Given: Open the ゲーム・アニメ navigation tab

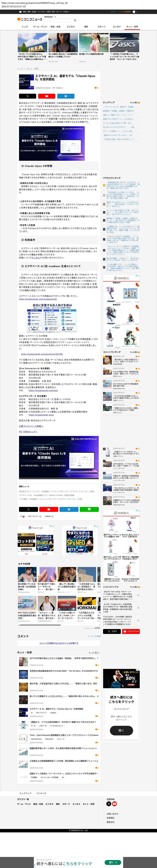Looking at the screenshot, I should point(40,27).
